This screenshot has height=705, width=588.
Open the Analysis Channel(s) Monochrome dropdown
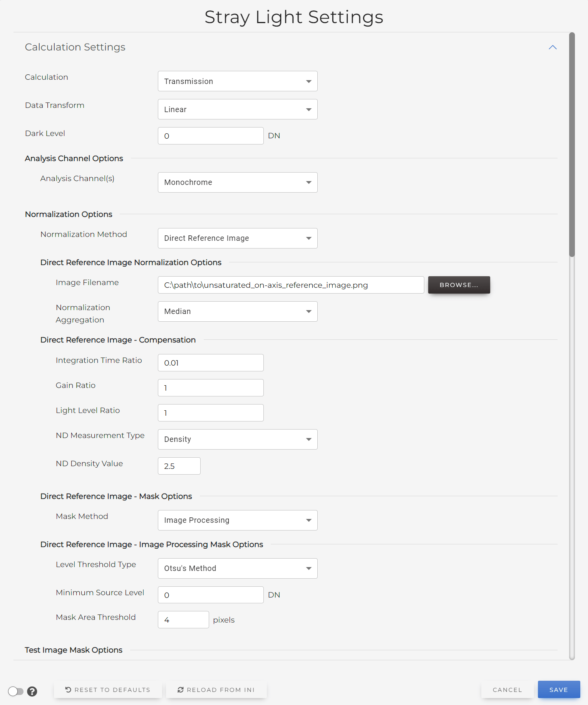238,182
